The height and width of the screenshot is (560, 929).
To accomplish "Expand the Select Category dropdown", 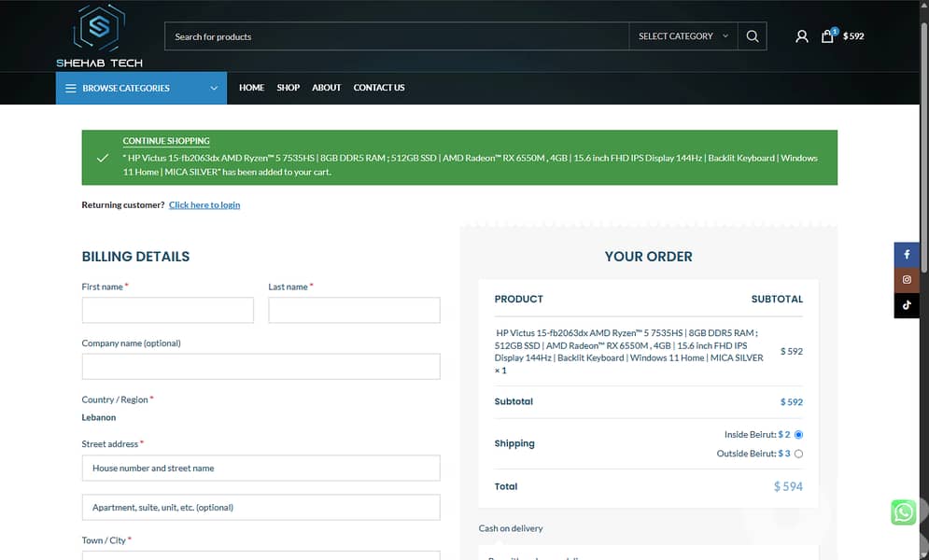I will click(x=683, y=36).
